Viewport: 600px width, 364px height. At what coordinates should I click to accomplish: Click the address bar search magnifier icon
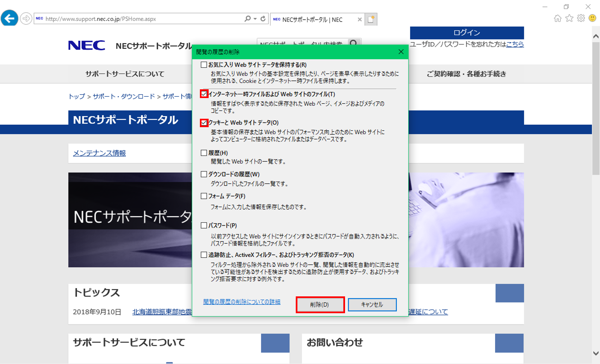248,19
